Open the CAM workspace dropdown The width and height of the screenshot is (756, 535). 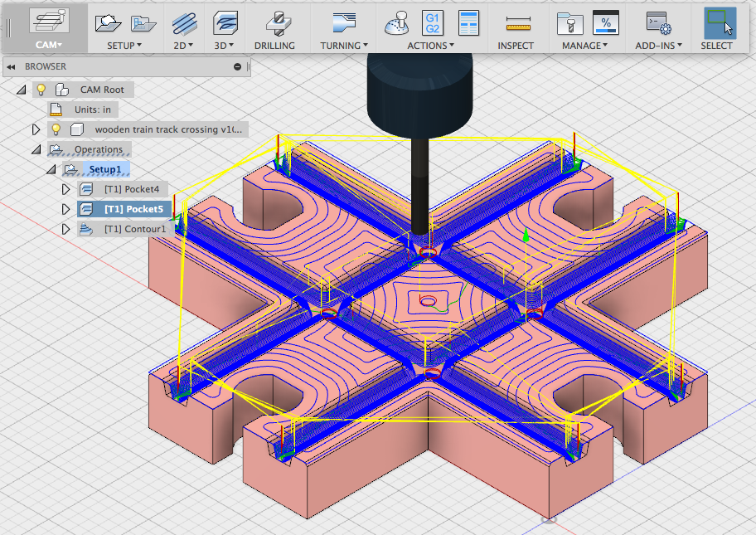pyautogui.click(x=49, y=45)
